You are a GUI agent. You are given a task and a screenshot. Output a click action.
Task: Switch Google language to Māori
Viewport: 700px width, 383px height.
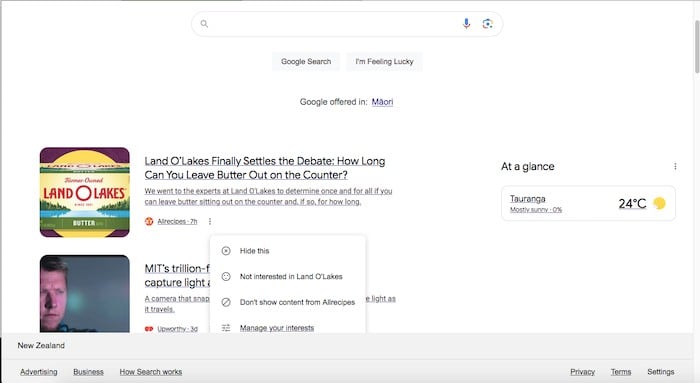(x=382, y=102)
